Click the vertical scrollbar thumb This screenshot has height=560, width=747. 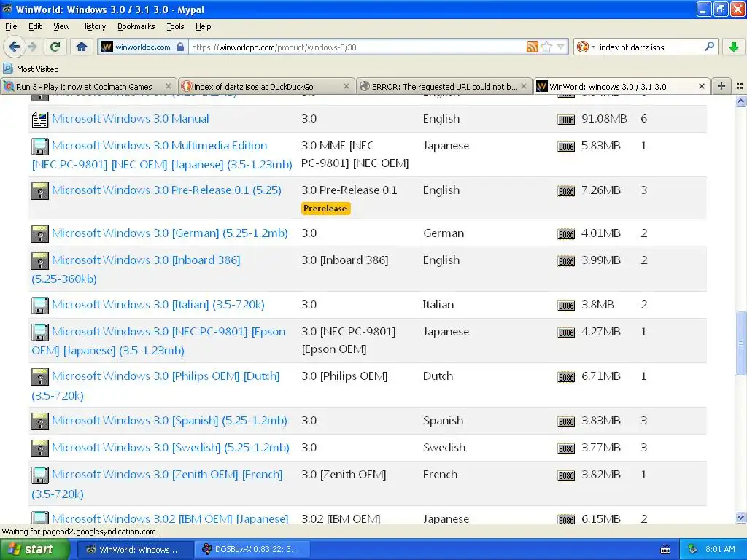(740, 343)
